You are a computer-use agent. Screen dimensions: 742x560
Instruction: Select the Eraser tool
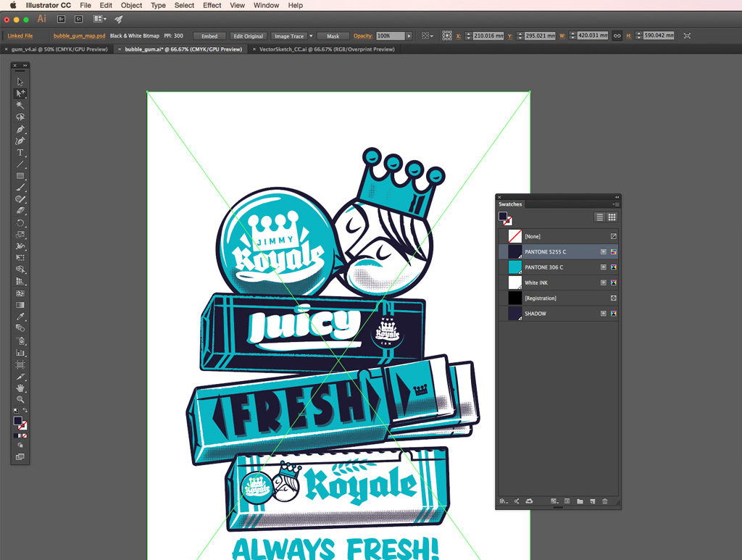20,211
